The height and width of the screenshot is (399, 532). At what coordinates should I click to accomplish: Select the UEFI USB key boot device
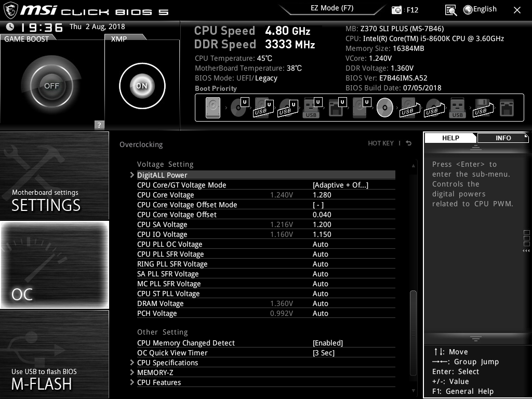312,108
